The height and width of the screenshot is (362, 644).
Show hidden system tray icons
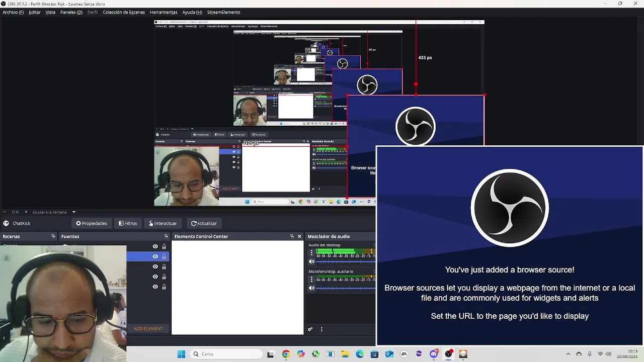click(x=568, y=354)
